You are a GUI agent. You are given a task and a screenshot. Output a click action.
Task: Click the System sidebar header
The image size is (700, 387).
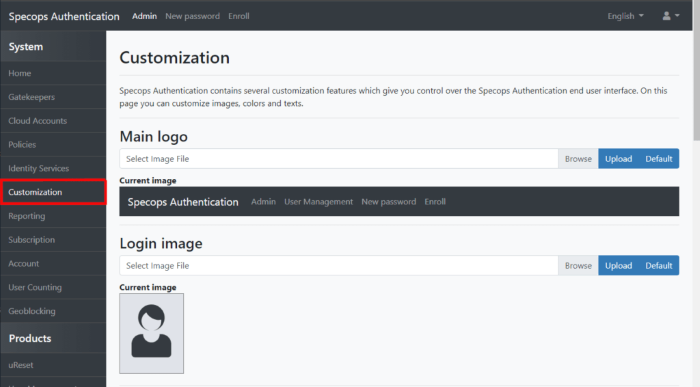tap(53, 46)
